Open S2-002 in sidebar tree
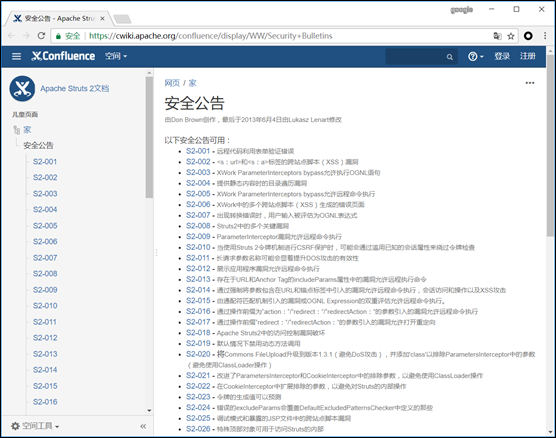 (45, 177)
